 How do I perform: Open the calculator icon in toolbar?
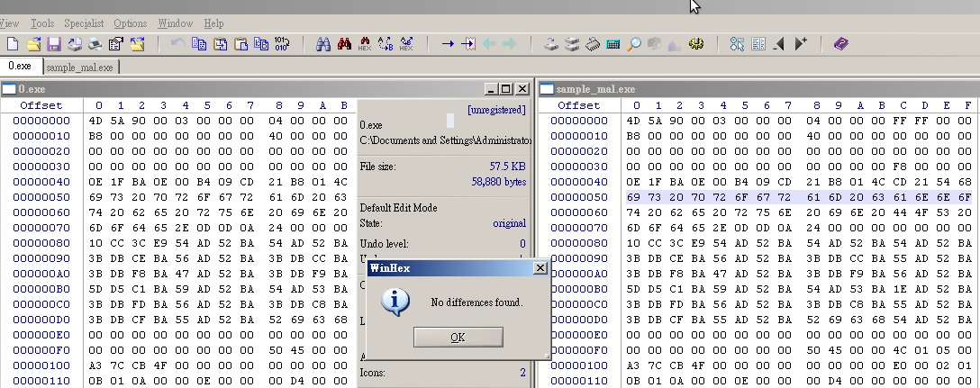coord(613,43)
